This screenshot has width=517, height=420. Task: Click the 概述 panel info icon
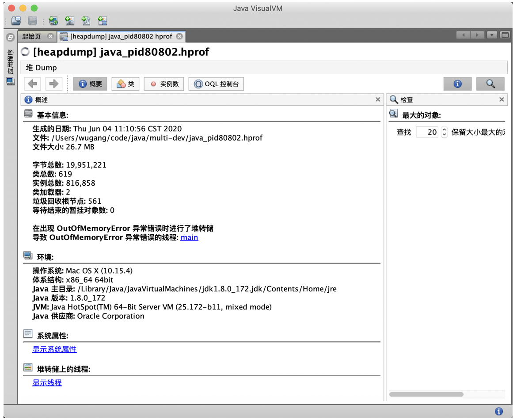click(29, 99)
